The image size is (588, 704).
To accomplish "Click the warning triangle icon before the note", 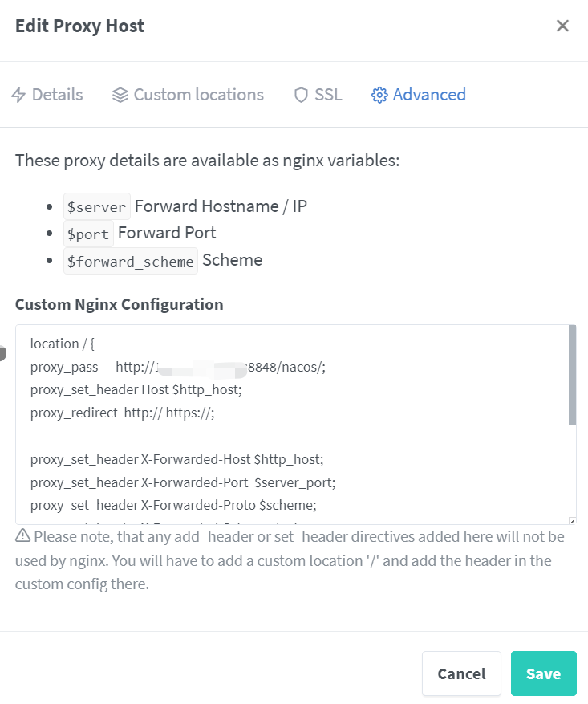I will click(x=23, y=535).
